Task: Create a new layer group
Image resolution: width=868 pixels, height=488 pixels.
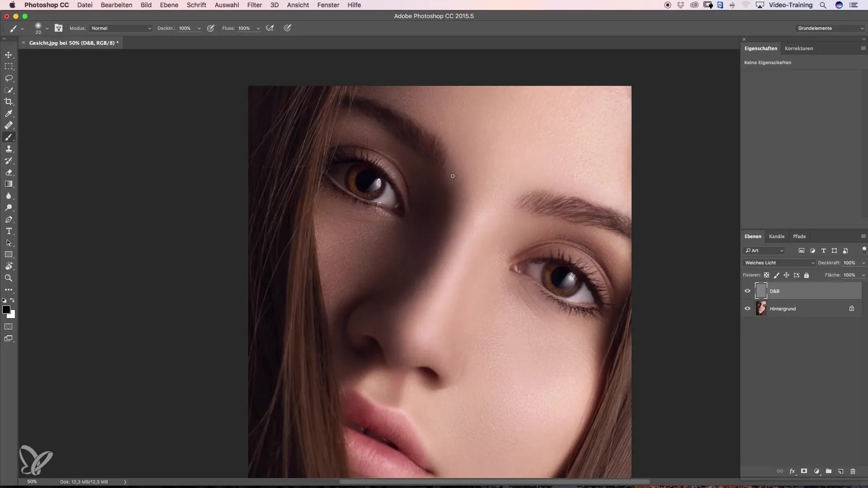Action: click(x=829, y=471)
